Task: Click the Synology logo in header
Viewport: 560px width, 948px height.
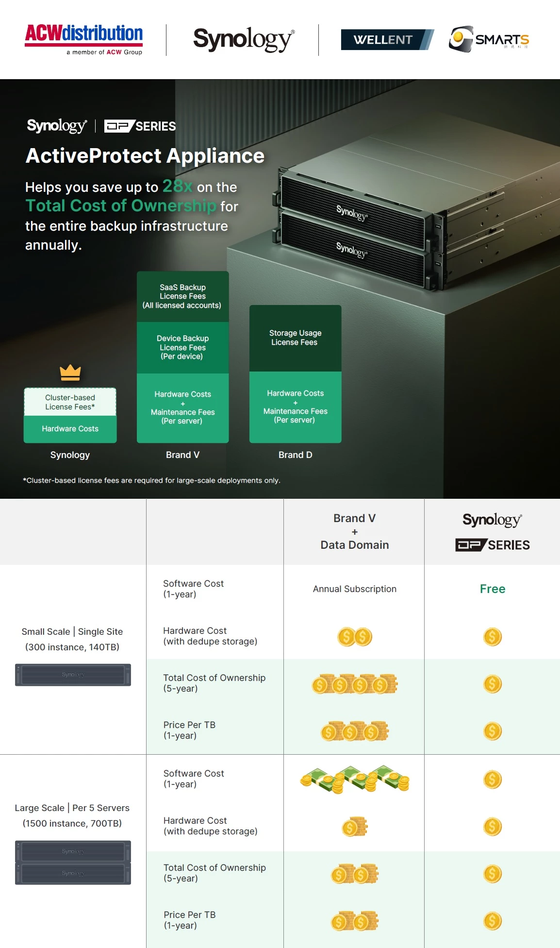Action: coord(244,39)
